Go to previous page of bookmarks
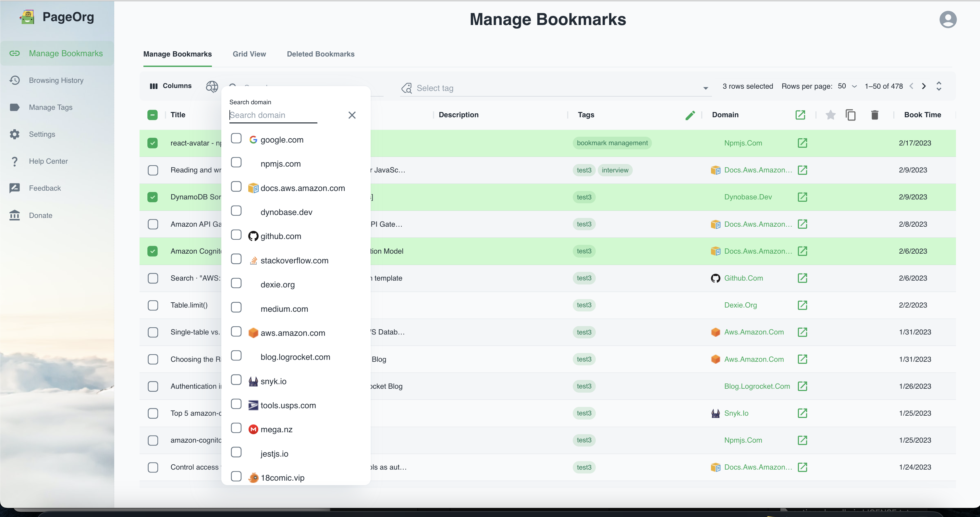This screenshot has height=517, width=980. pyautogui.click(x=911, y=86)
